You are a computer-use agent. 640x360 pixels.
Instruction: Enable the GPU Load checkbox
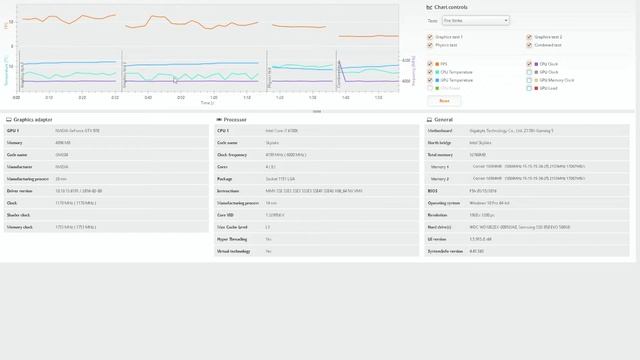529,88
